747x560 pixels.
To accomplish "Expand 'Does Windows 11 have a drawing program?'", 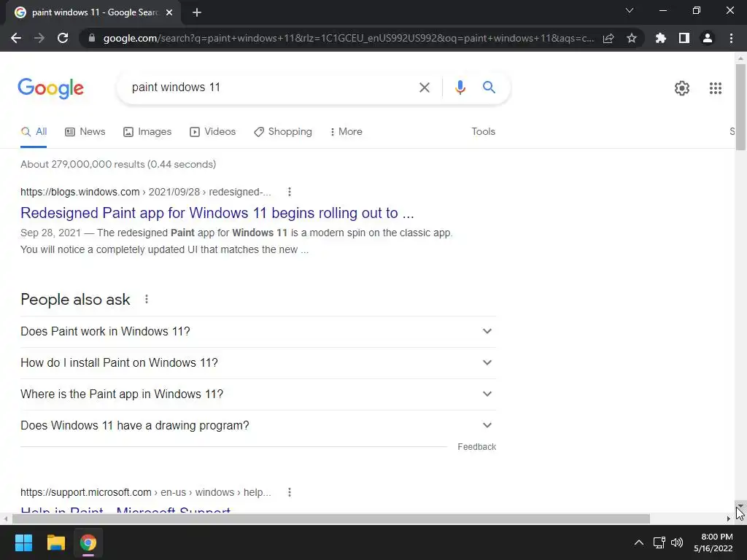I will (258, 425).
